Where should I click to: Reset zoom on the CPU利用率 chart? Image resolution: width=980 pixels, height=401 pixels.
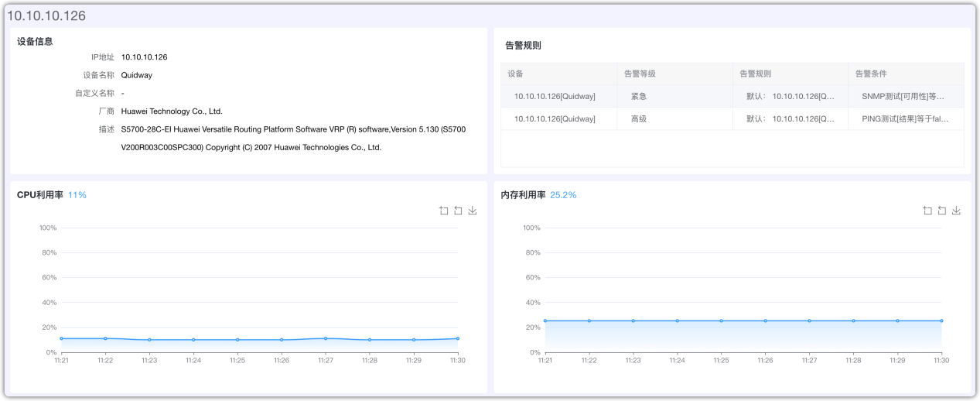pos(458,211)
